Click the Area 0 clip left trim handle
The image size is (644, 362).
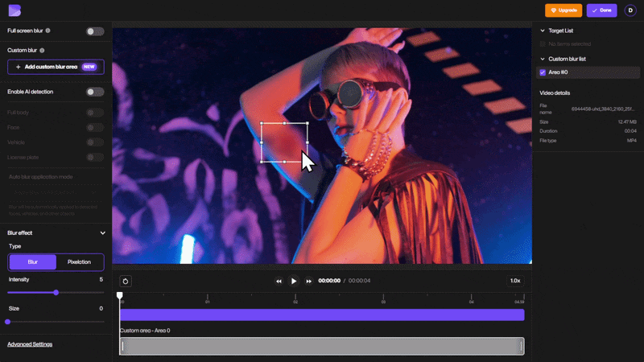(122, 347)
